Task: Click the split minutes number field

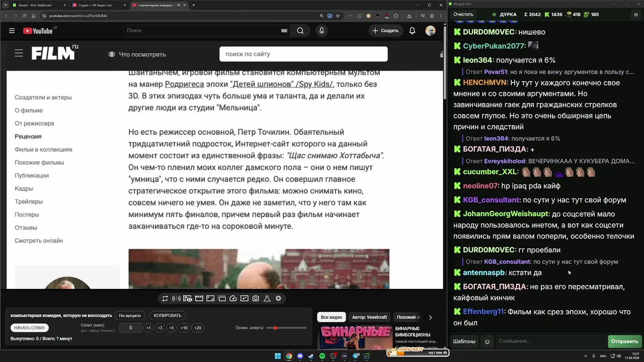Action: coord(131,328)
